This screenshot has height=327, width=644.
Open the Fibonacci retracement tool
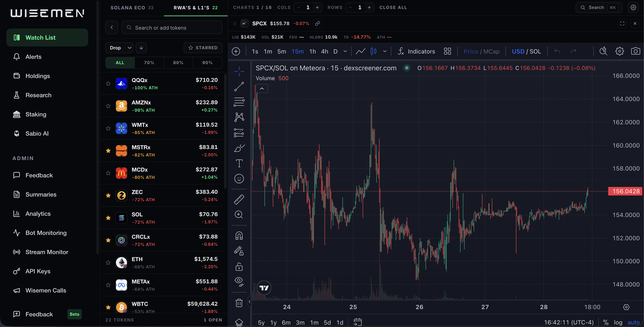tap(239, 102)
